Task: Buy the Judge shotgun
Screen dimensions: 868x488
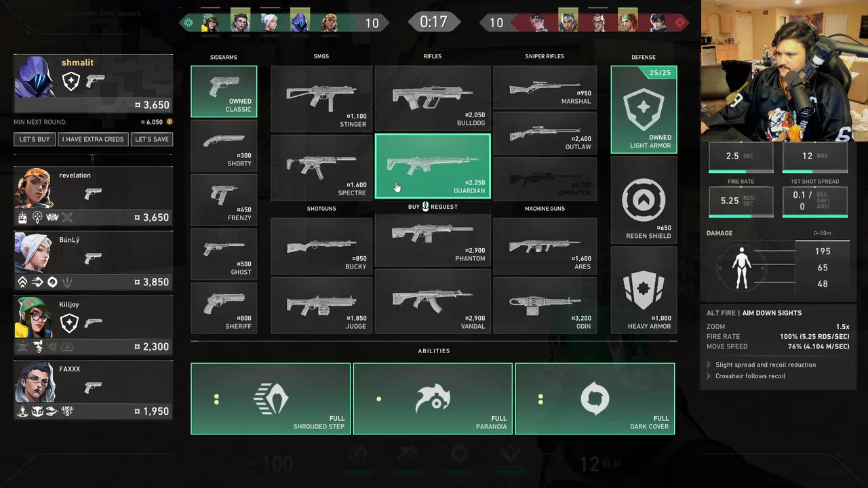Action: (321, 306)
